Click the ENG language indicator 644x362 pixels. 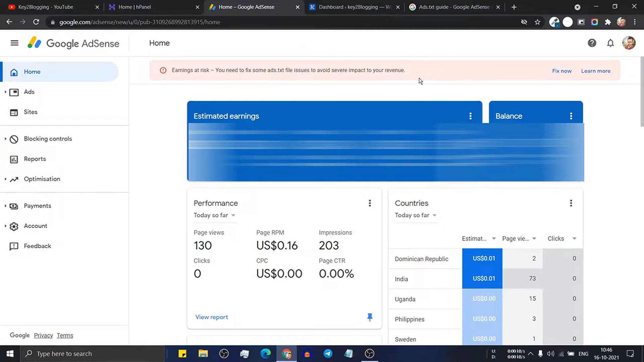[x=583, y=354]
